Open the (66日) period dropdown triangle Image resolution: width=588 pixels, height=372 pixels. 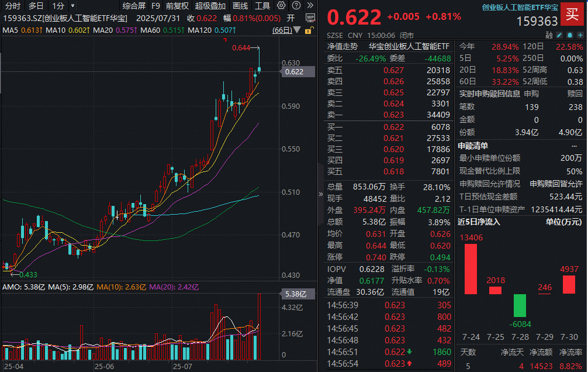click(x=296, y=30)
